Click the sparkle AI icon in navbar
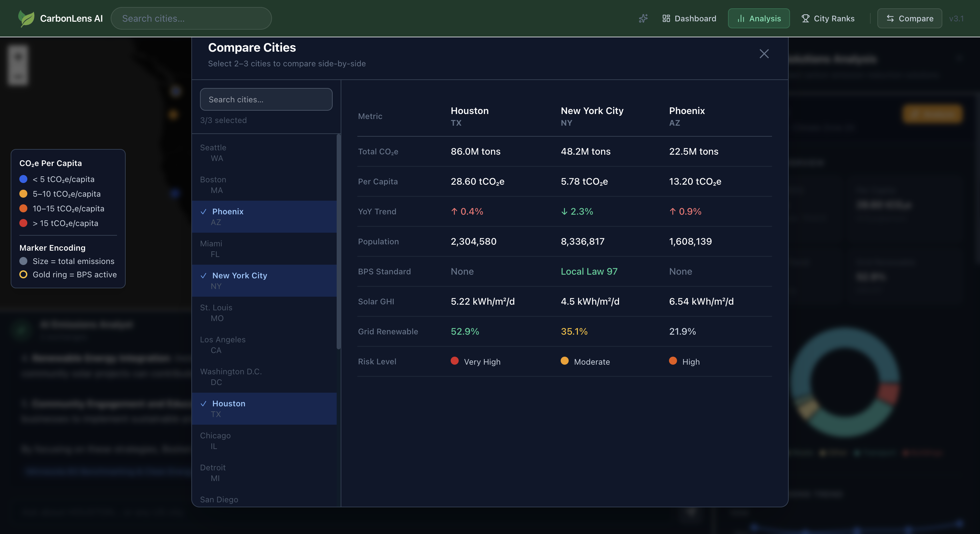Viewport: 980px width, 534px height. pos(643,18)
